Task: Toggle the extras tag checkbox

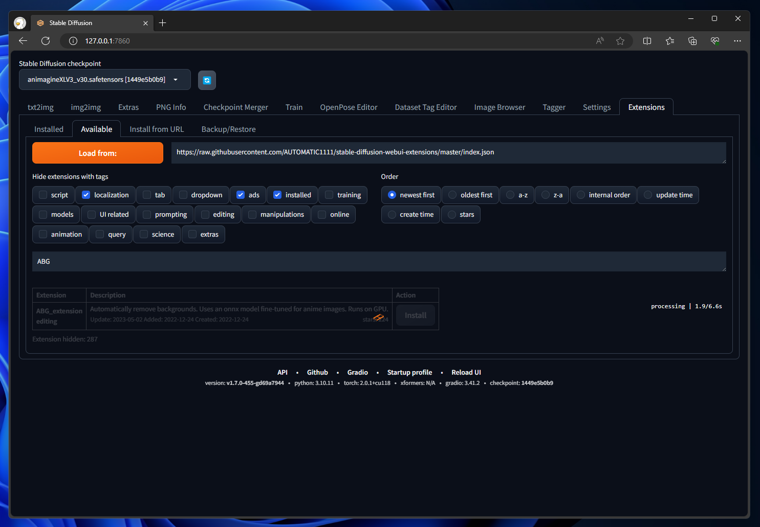Action: pos(192,234)
